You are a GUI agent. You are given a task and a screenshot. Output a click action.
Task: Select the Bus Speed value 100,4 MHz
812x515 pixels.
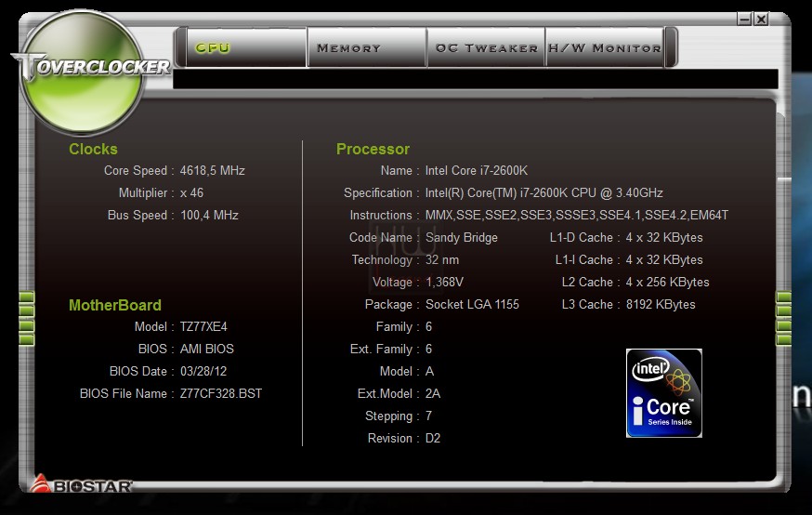pyautogui.click(x=209, y=215)
